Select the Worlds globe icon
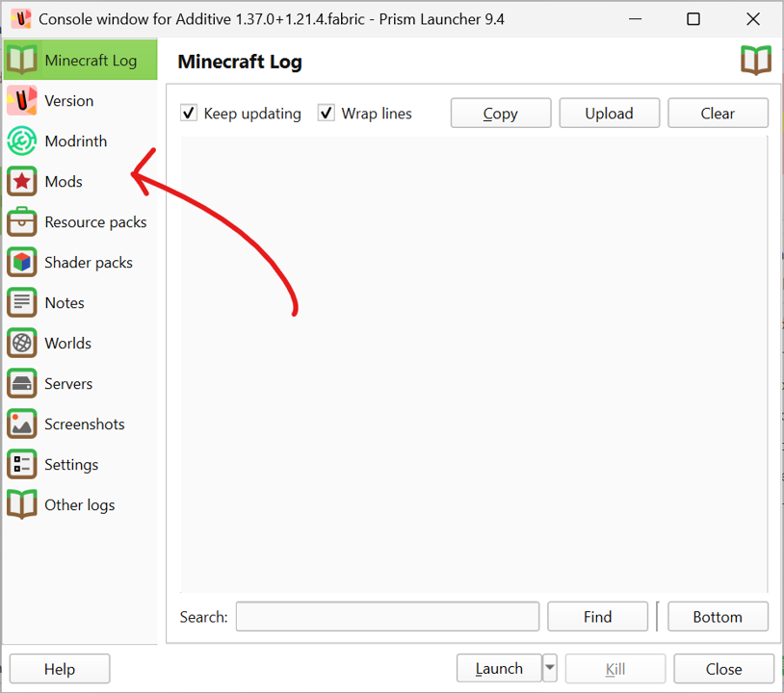The width and height of the screenshot is (784, 693). 21,344
